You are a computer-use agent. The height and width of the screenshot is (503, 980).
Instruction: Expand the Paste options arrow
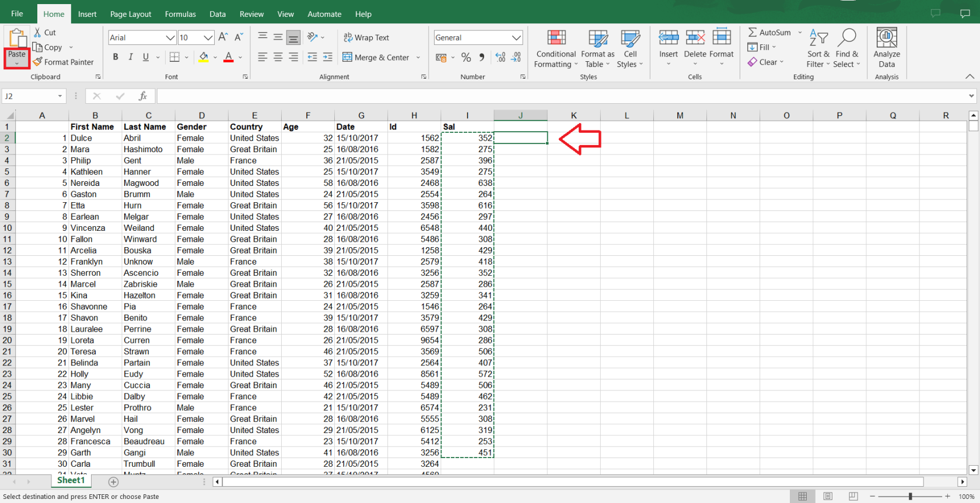click(x=17, y=64)
